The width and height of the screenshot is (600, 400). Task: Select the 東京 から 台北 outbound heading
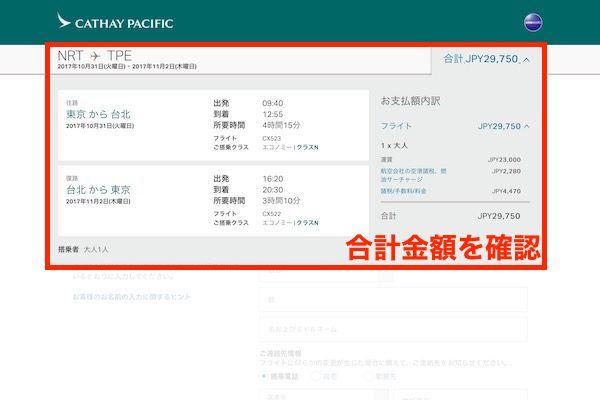point(98,114)
